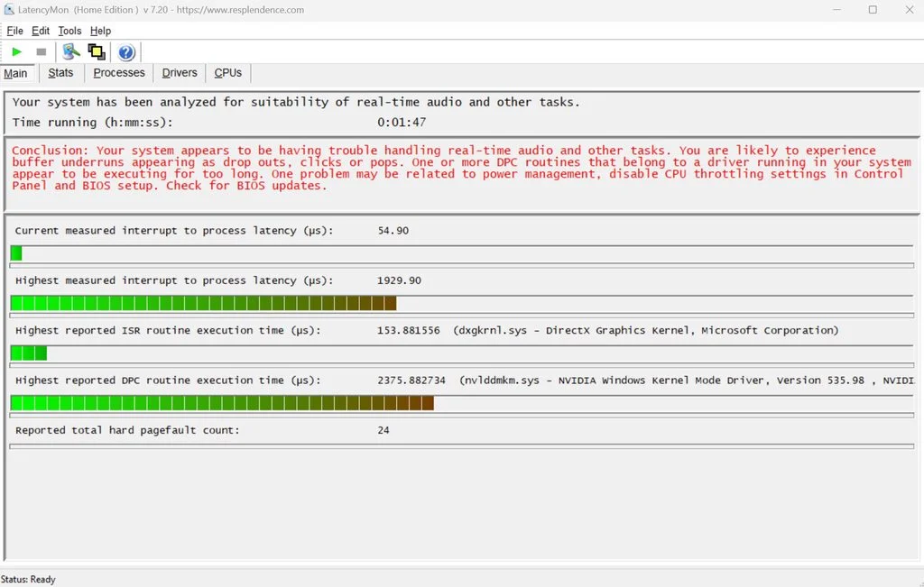Screen dimensions: 924x587
Task: Open the Tools menu
Action: click(69, 31)
